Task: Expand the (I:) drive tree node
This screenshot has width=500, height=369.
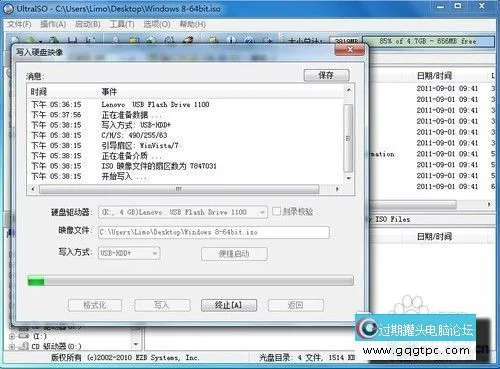Action: tap(12, 336)
